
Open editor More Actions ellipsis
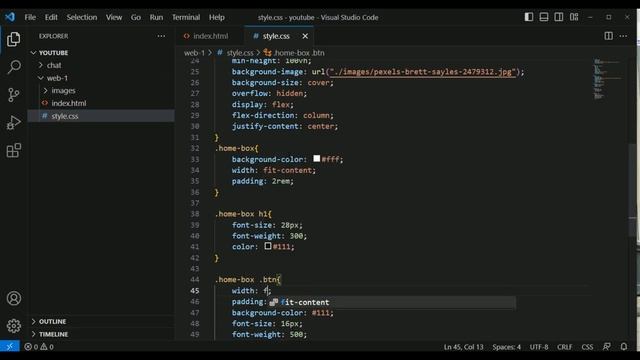(623, 36)
